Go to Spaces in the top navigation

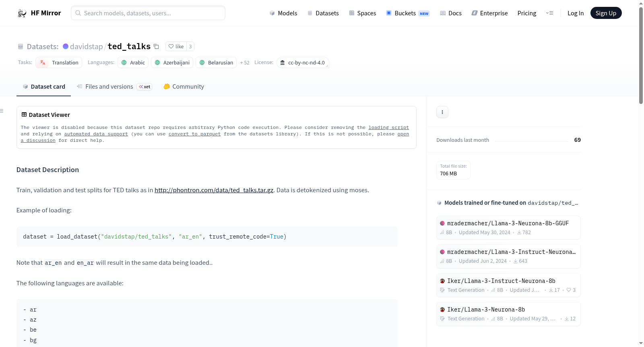pos(363,13)
